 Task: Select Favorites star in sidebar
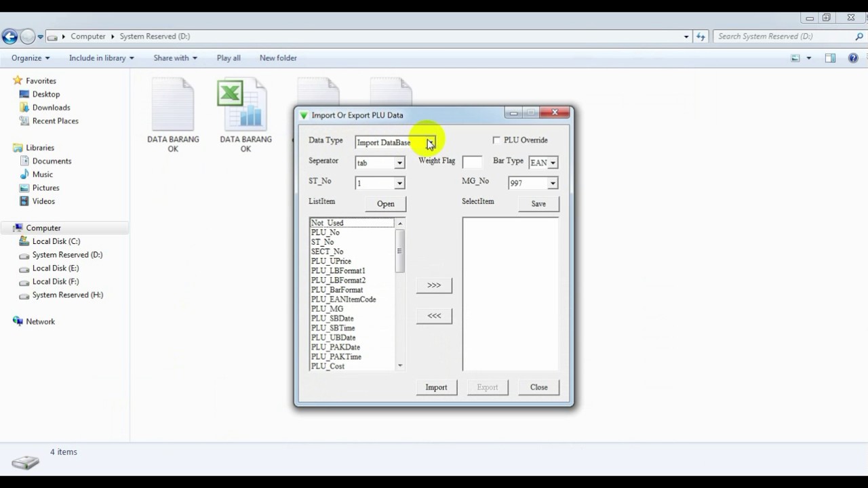tap(18, 81)
